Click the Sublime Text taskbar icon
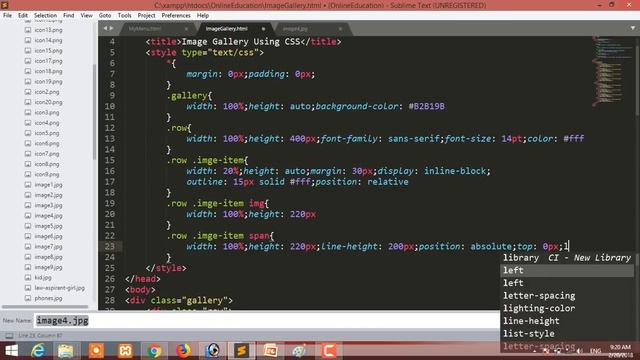 pos(241,350)
